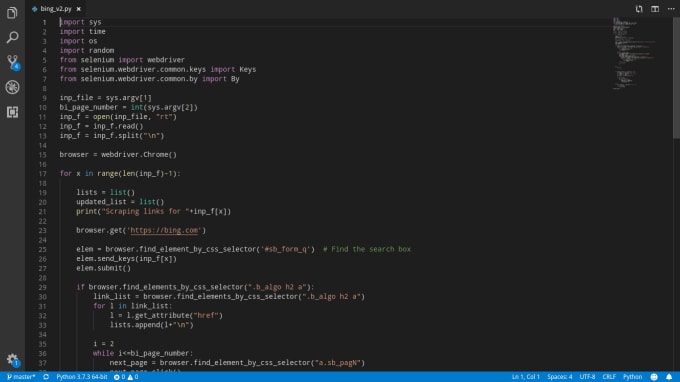The width and height of the screenshot is (680, 382).
Task: Click 'inp_file = sys.argv[1]' line
Action: pos(105,98)
